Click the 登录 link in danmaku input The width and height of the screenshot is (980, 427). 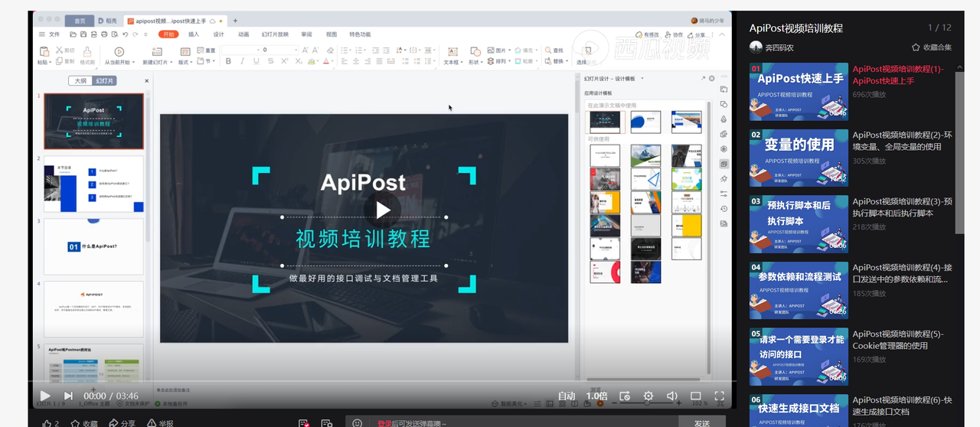[384, 423]
